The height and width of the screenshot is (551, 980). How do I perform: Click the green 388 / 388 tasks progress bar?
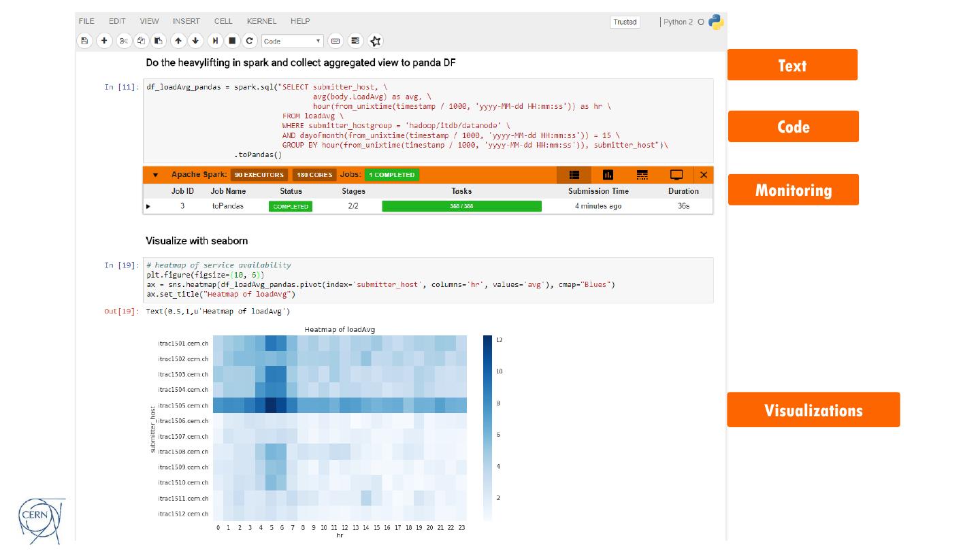click(461, 206)
